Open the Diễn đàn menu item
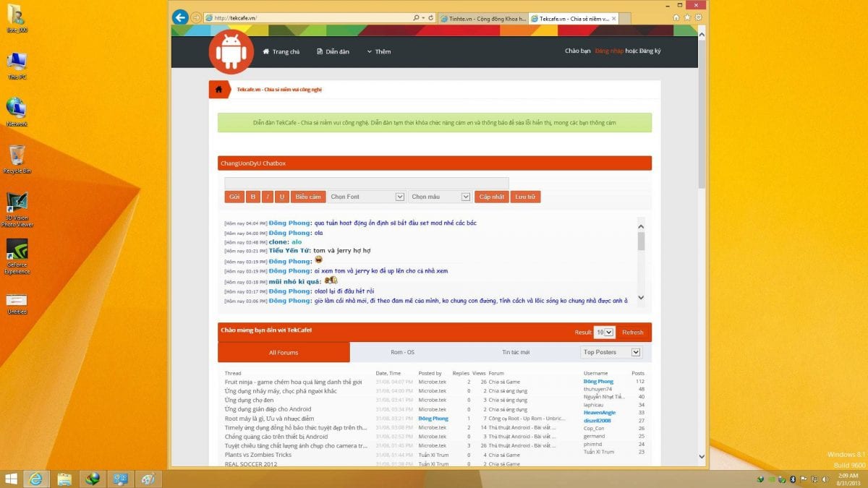Screen dimensions: 868x488 (333, 51)
